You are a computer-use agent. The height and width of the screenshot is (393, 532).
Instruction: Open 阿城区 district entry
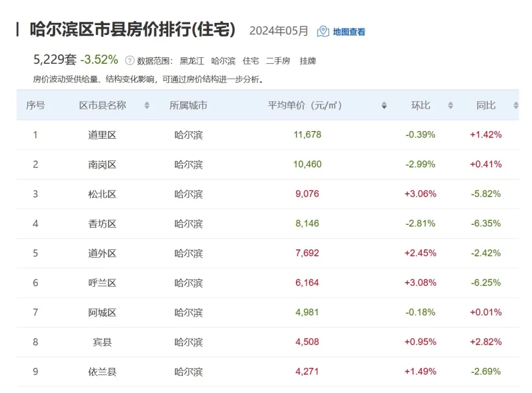click(x=102, y=312)
